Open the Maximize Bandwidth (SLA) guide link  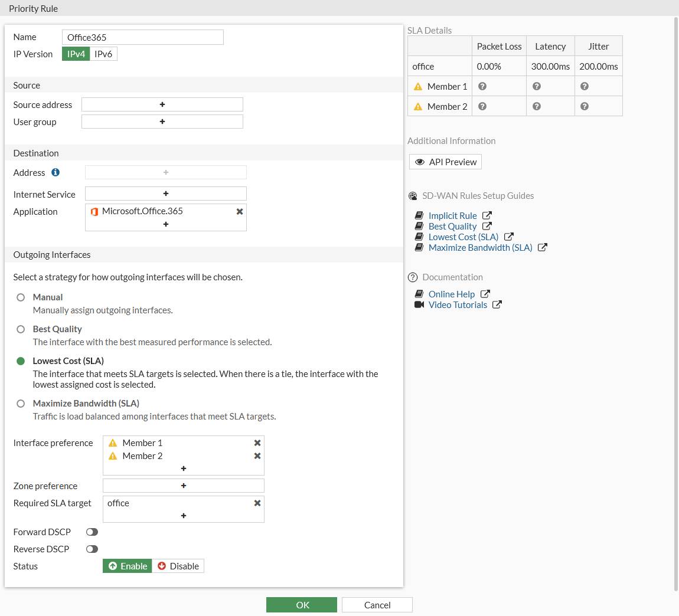point(480,248)
